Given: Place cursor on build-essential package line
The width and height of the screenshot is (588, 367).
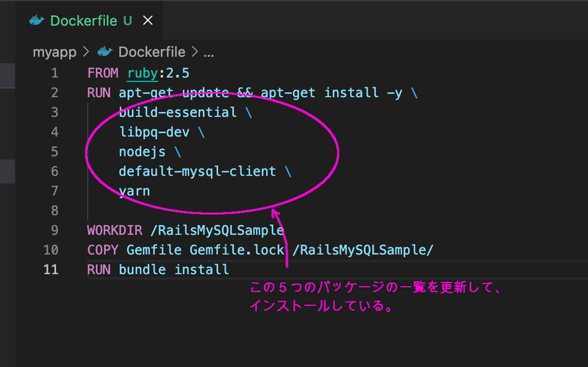Looking at the screenshot, I should click(x=178, y=113).
